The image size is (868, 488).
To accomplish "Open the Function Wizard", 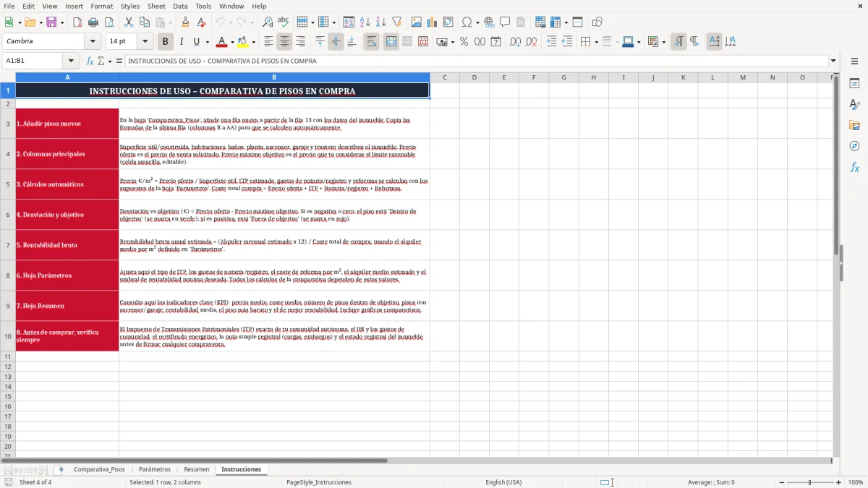I will point(90,61).
